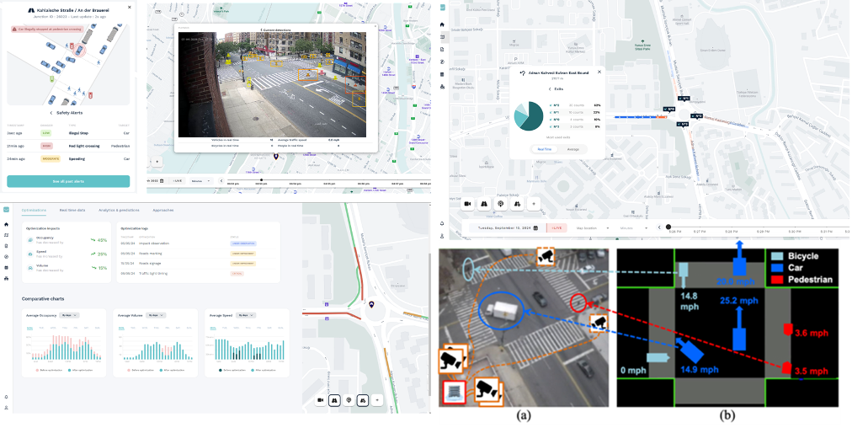Viewport: 868px width, 428px height.
Task: Open the Analytics & predictions tab
Action: [119, 210]
